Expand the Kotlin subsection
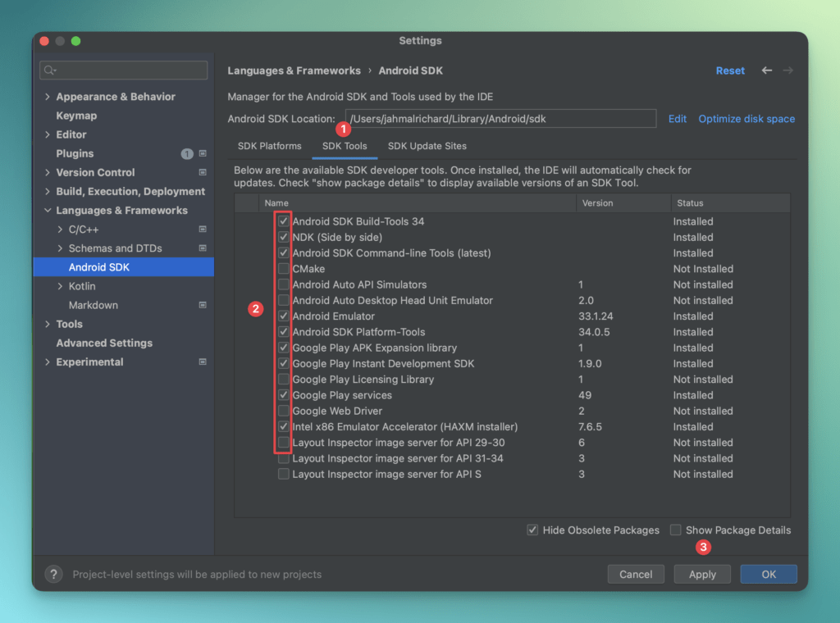This screenshot has width=840, height=623. pyautogui.click(x=60, y=286)
